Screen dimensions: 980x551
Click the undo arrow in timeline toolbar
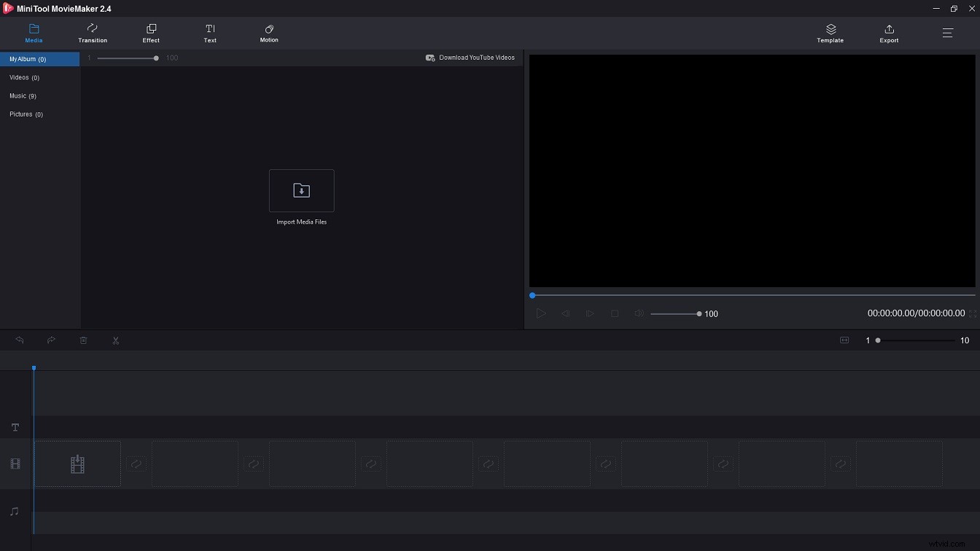20,340
